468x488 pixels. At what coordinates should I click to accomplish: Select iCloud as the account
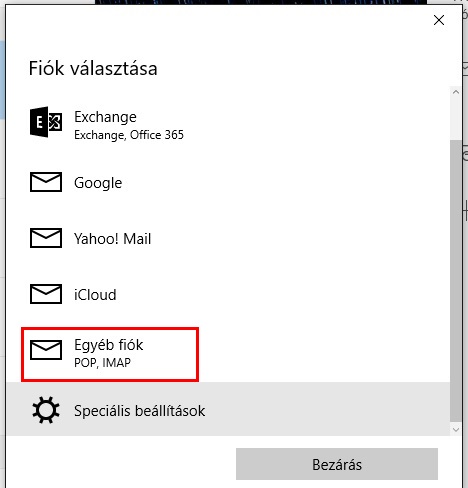click(228, 294)
